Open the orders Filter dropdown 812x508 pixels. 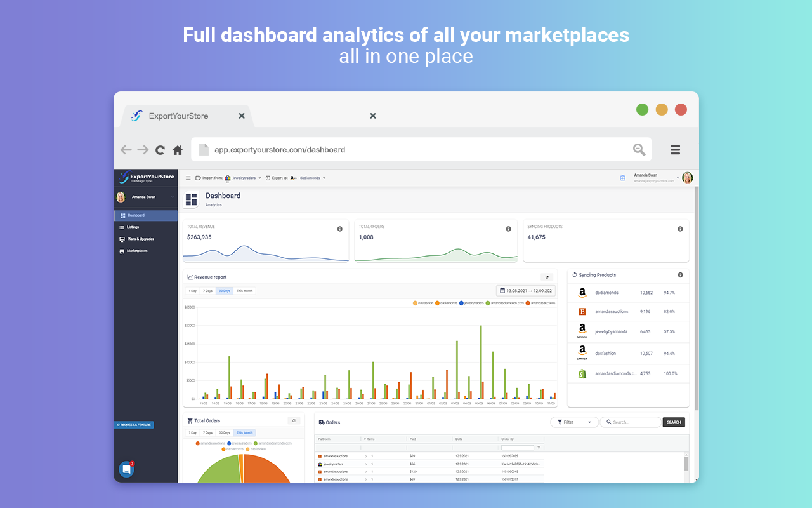pyautogui.click(x=574, y=422)
